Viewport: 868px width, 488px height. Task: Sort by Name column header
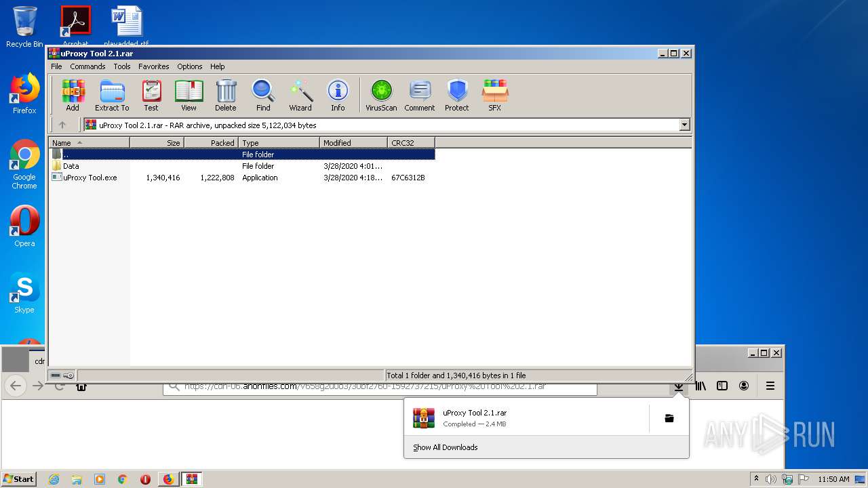[x=89, y=142]
